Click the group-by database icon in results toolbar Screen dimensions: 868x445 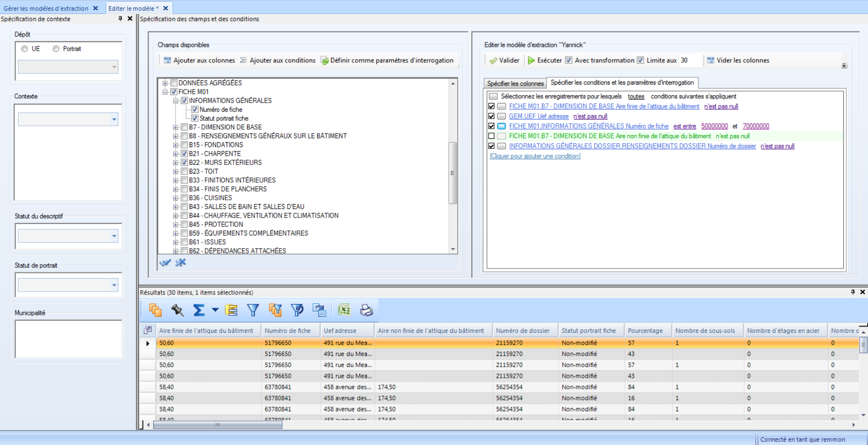[x=231, y=310]
